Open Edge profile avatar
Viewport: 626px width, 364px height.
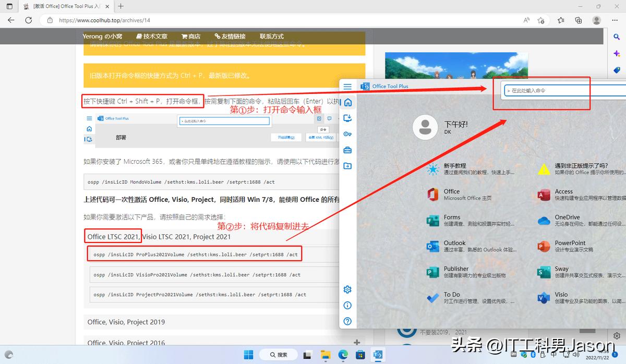tap(596, 20)
